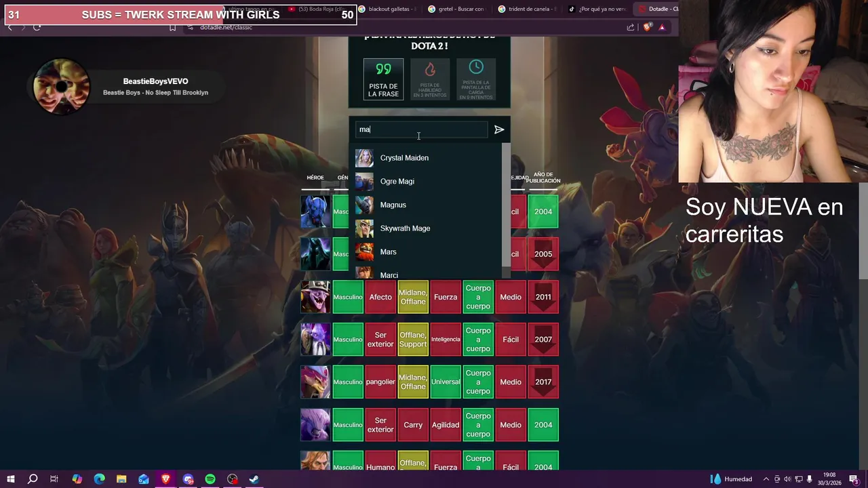Click the 'Carry' position cell
868x488 pixels.
413,425
